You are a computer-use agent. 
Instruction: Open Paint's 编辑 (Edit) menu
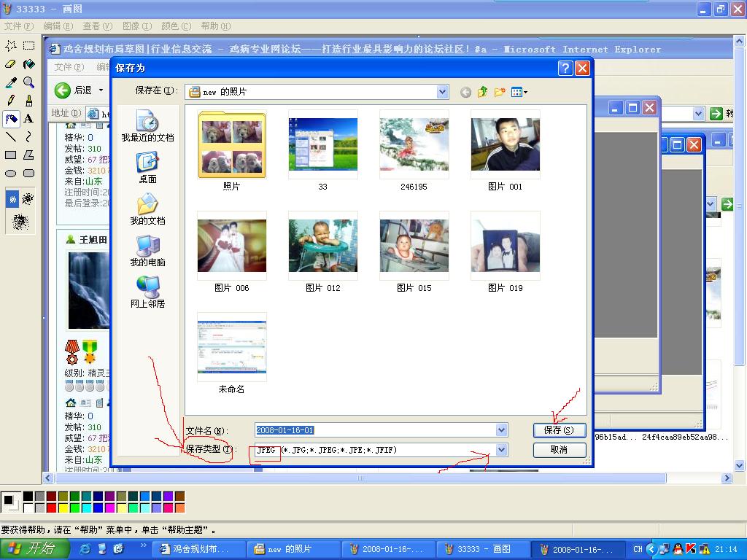tap(58, 26)
